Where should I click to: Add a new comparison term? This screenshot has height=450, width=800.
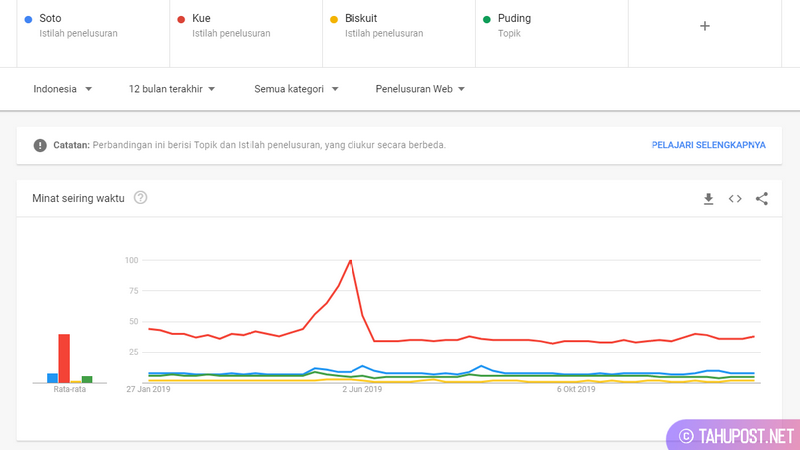(704, 26)
